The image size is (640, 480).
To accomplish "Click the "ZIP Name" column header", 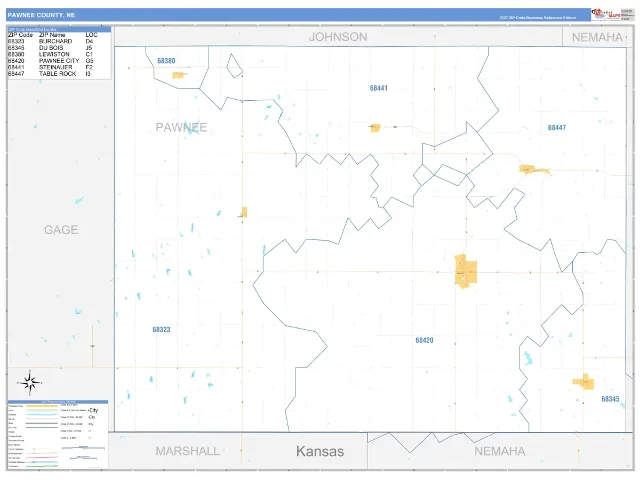I will [52, 35].
